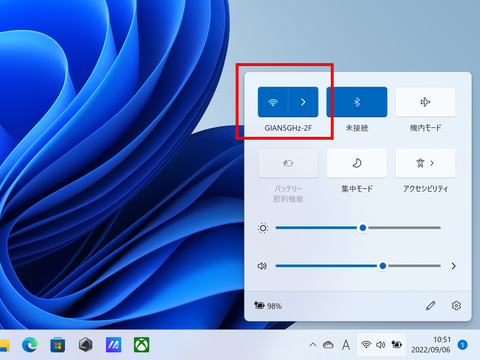Show hidden tray icons chevron
This screenshot has width=480, height=360.
click(313, 345)
